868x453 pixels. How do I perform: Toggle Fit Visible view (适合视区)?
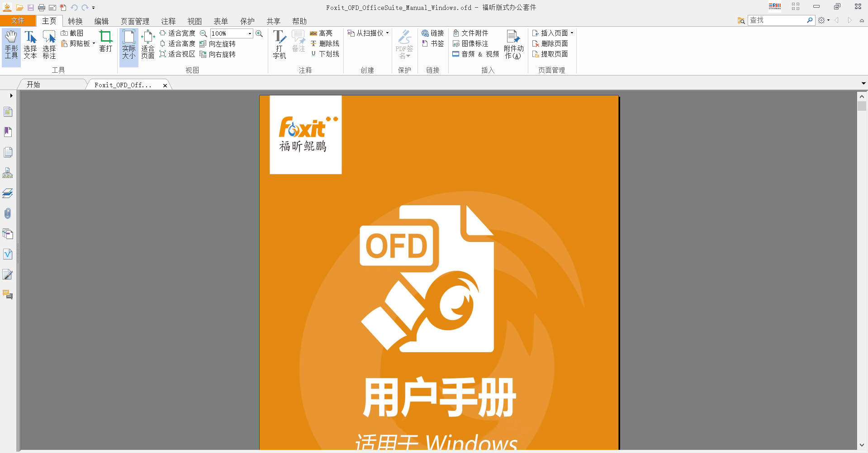coord(177,54)
